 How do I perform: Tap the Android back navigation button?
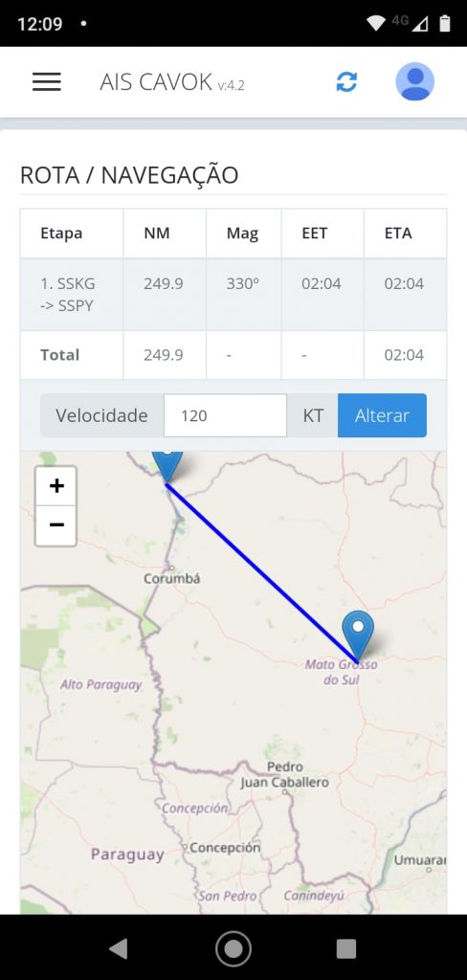(118, 948)
